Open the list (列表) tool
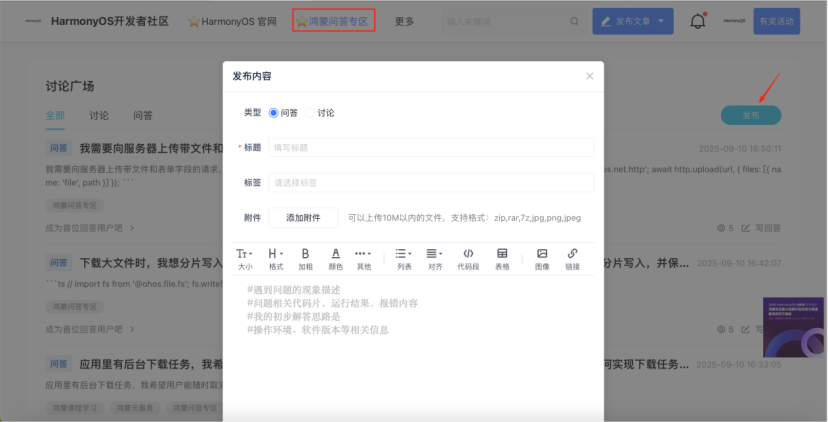The image size is (828, 422). point(404,259)
